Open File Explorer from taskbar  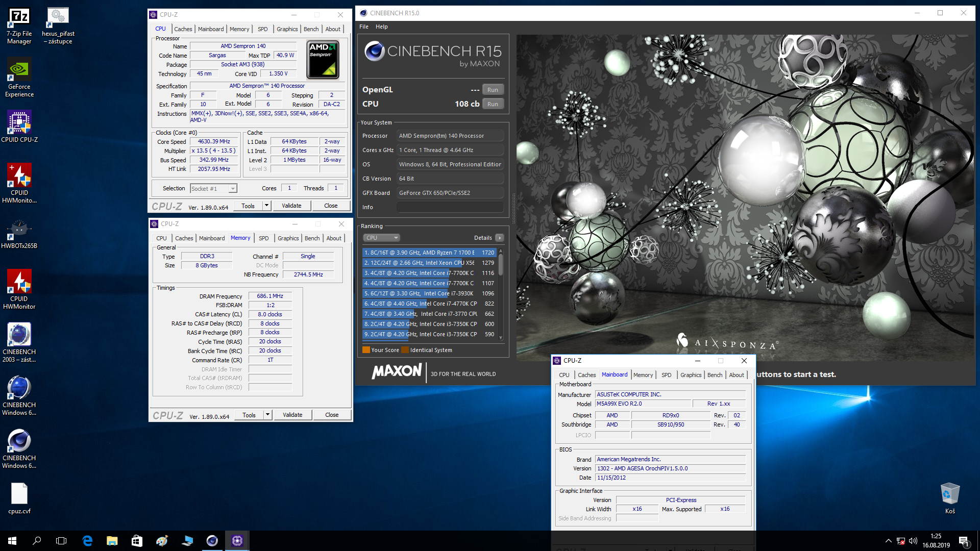coord(112,541)
